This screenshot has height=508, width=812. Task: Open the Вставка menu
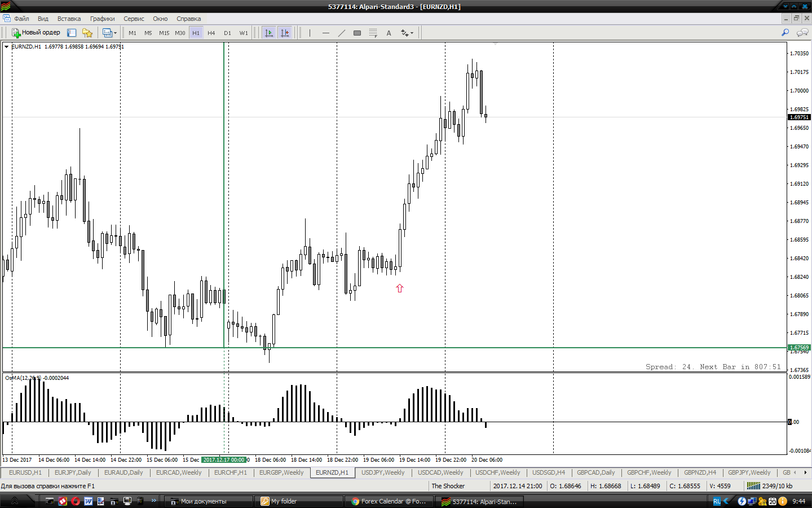(x=69, y=19)
